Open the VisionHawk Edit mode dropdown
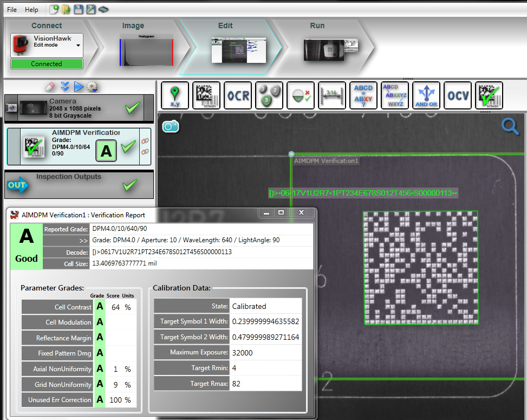The image size is (527, 420). 47,45
